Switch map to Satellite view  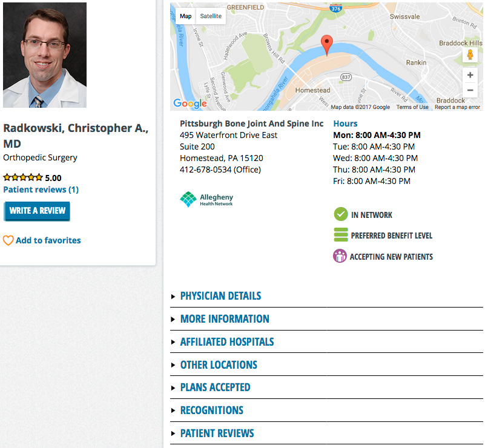(x=211, y=16)
